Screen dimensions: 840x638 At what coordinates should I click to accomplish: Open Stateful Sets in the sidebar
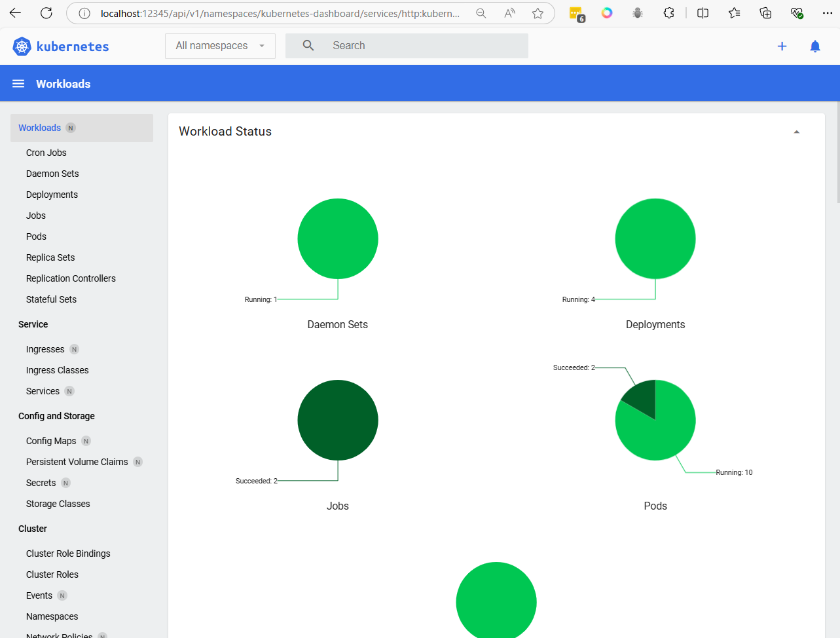(51, 299)
